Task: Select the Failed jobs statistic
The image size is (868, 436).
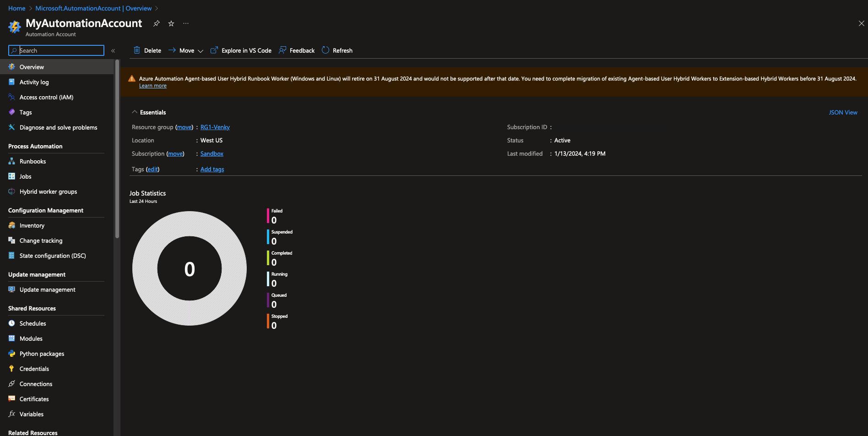Action: pos(275,217)
